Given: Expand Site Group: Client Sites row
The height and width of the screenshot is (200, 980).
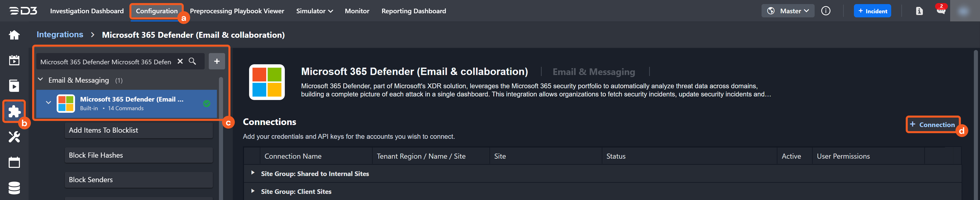Looking at the screenshot, I should coord(253,191).
